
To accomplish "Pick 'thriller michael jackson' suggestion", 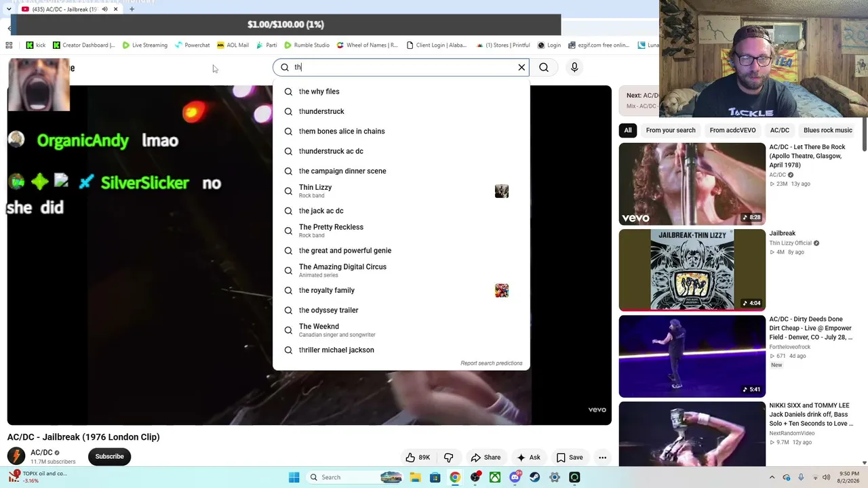I will coord(401,350).
